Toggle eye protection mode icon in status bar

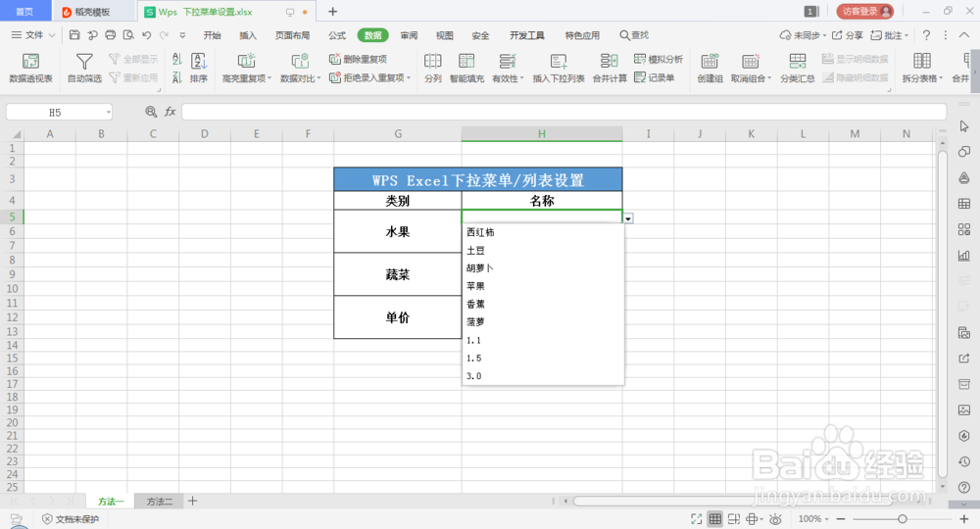[x=775, y=519]
